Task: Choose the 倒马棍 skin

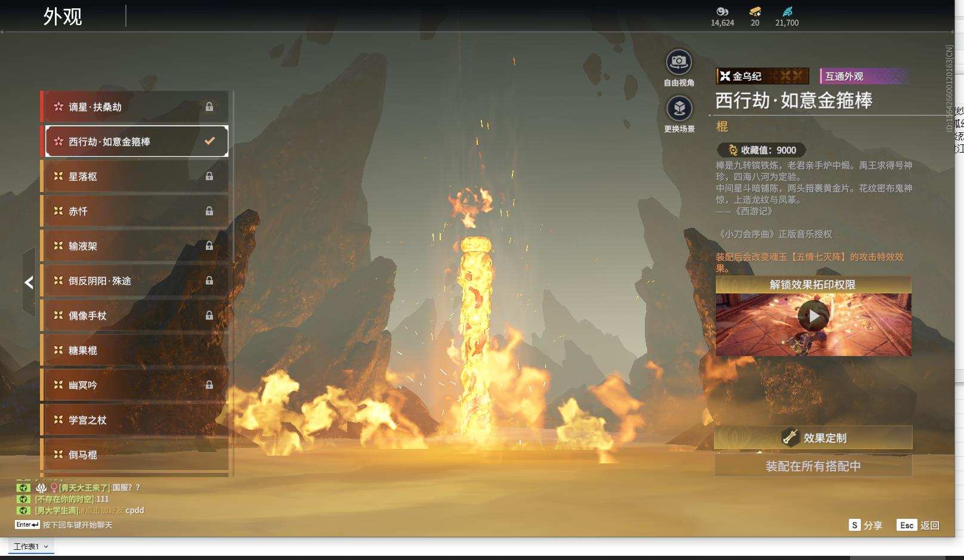Action: 135,454
